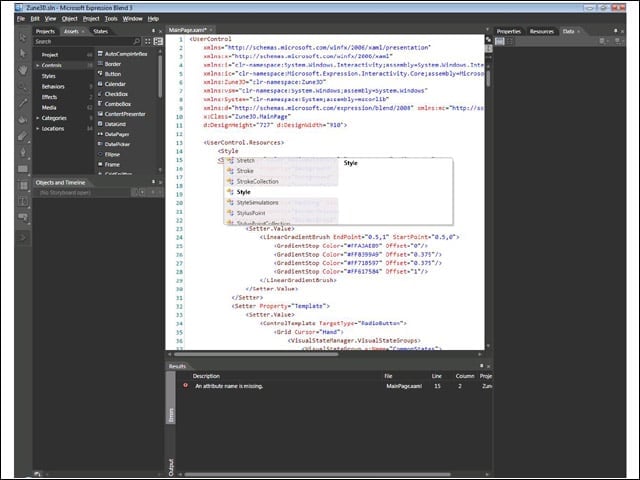This screenshot has height=480, width=640.
Task: Switch Data panel to details mode icon
Action: pyautogui.click(x=509, y=41)
